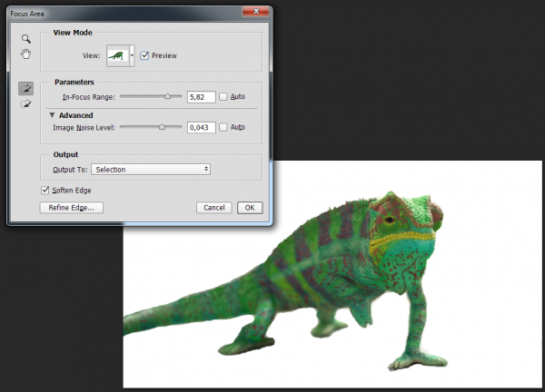The image size is (545, 392).
Task: Select the Focus Area Add tool
Action: (x=27, y=88)
